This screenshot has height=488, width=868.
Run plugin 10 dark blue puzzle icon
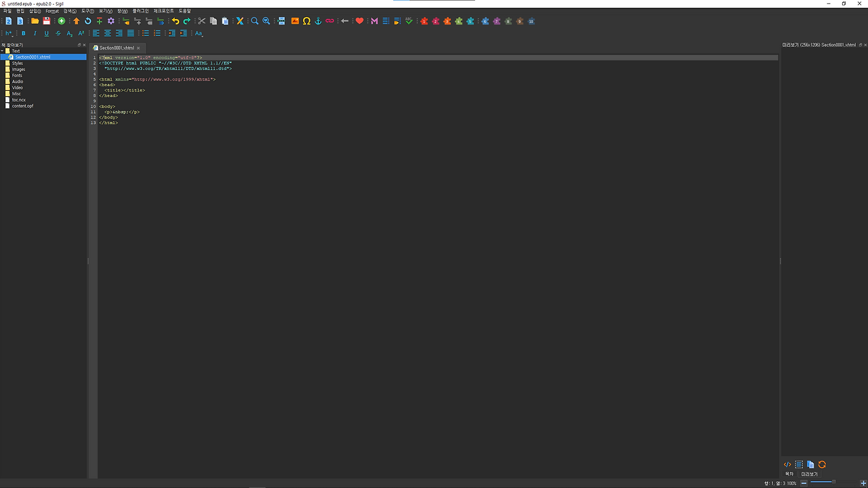coord(531,21)
